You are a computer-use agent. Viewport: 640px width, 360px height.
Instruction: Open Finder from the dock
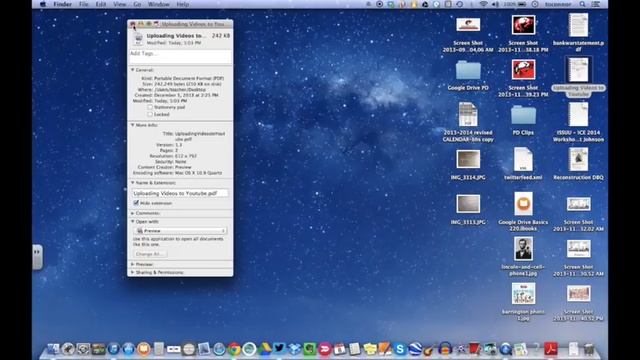[53, 349]
